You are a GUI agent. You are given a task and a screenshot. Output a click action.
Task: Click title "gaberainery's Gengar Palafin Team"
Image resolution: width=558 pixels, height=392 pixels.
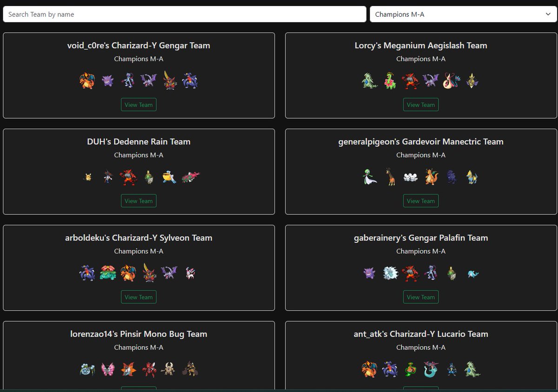point(421,238)
